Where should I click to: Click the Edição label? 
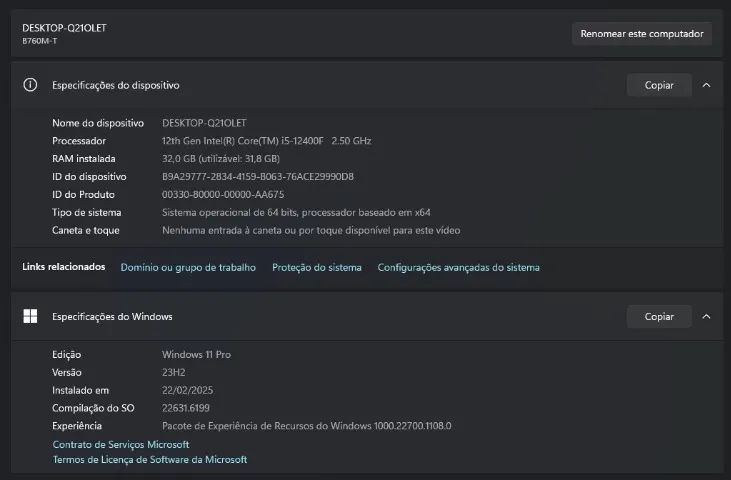(66, 355)
